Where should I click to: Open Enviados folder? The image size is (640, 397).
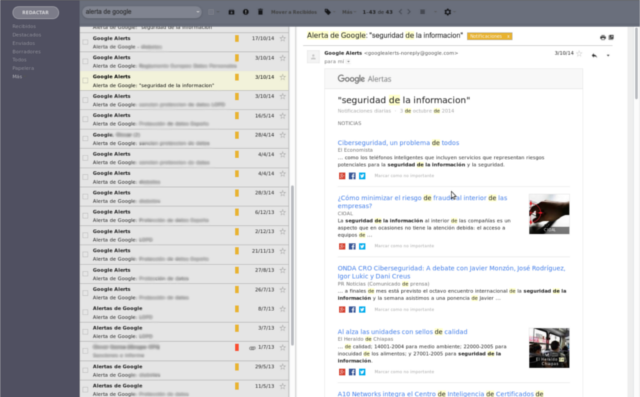click(x=24, y=43)
